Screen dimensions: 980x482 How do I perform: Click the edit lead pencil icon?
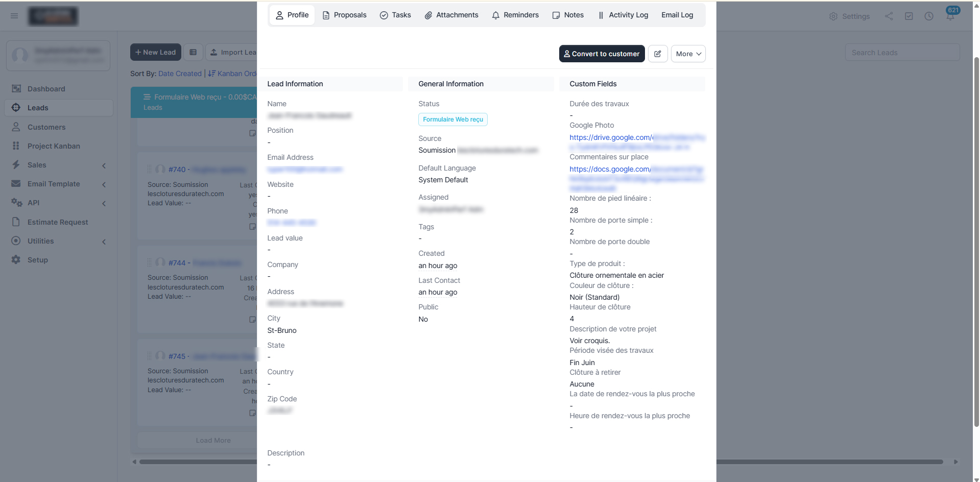658,54
